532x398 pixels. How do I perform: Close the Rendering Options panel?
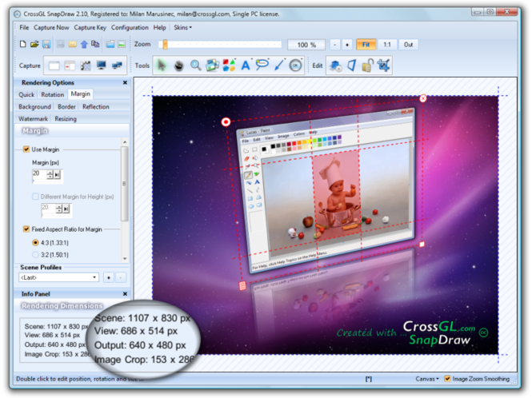125,82
